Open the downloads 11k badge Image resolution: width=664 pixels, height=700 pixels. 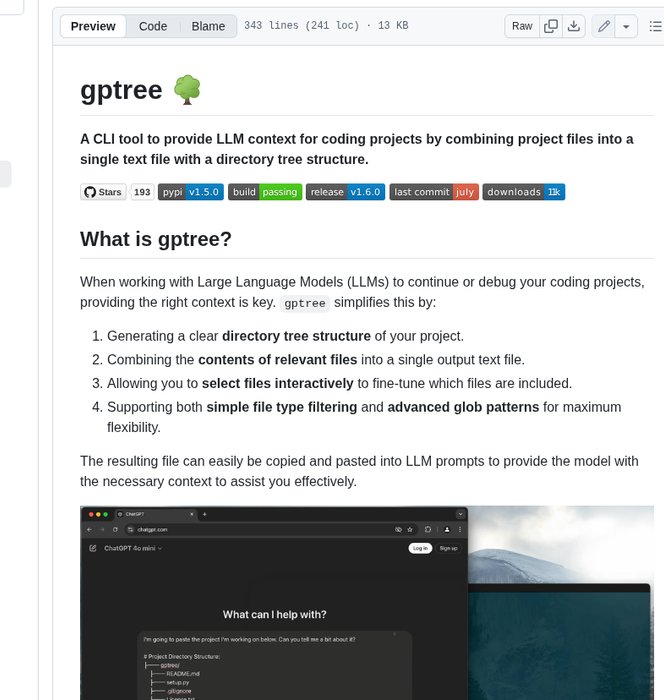[x=524, y=192]
